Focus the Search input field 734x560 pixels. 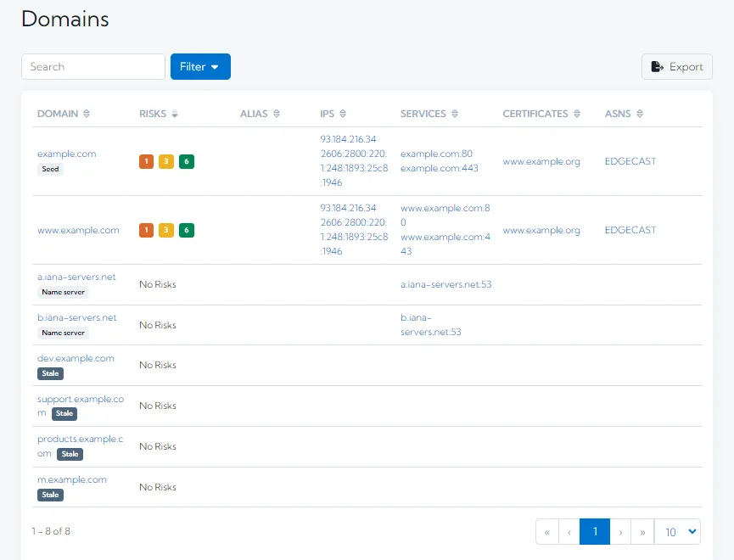click(x=93, y=66)
